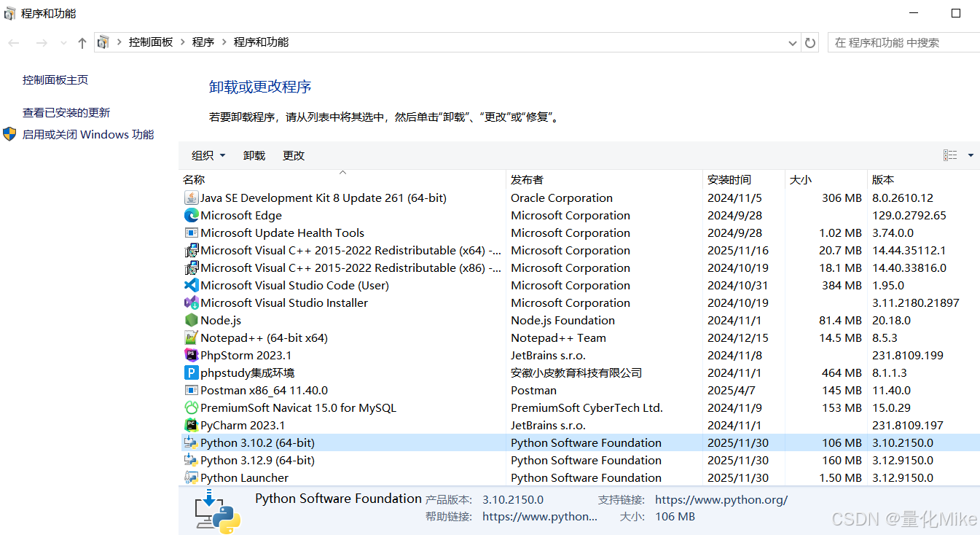Click the Control Panel icon in address bar
The image size is (980, 535).
click(x=103, y=42)
